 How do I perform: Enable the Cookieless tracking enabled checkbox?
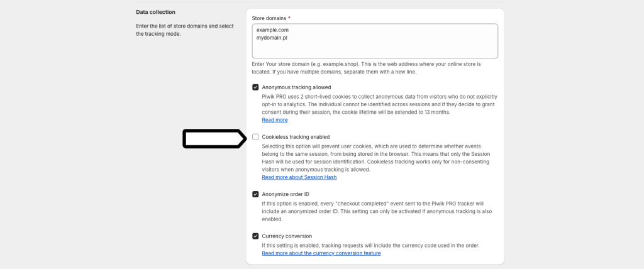pos(255,137)
